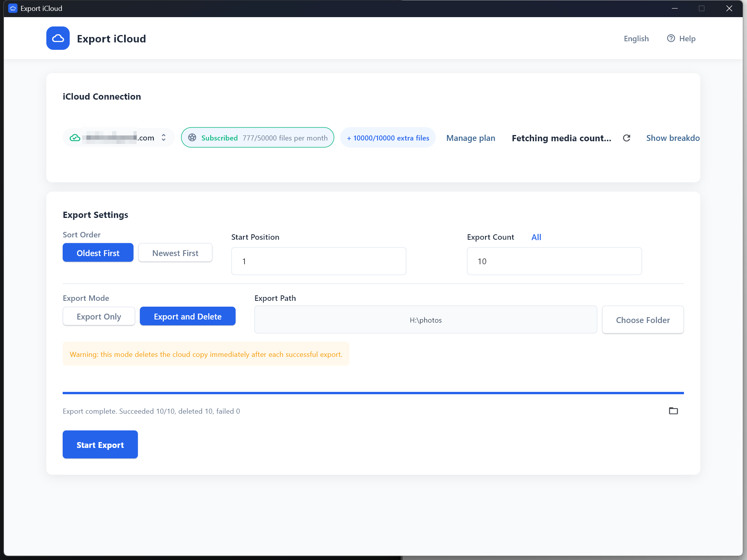Click Manage plan
747x560 pixels.
coord(470,138)
